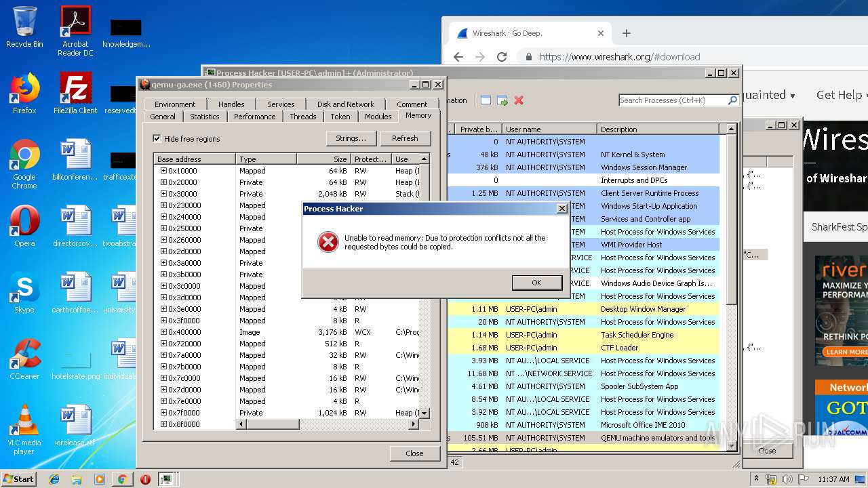Open a new Chrome tab

(626, 33)
